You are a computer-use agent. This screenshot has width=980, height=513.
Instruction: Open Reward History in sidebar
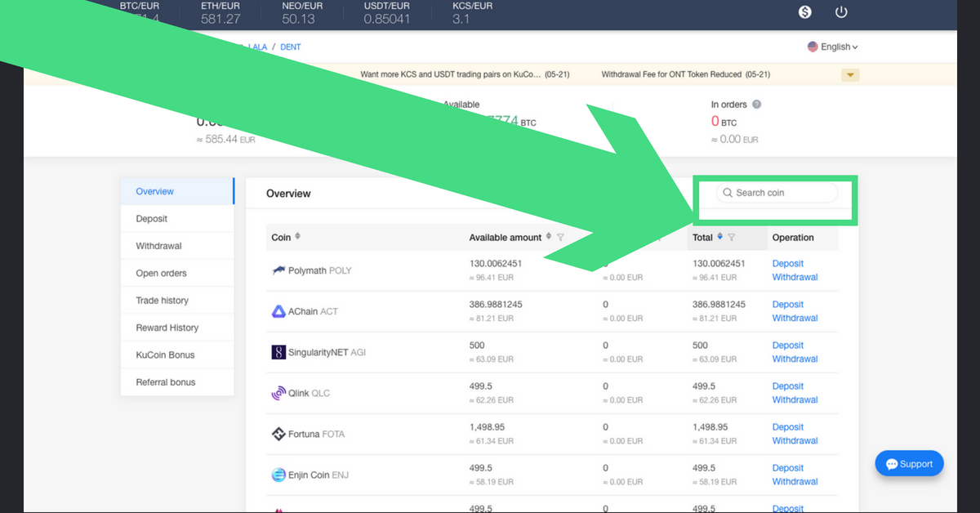click(177, 328)
